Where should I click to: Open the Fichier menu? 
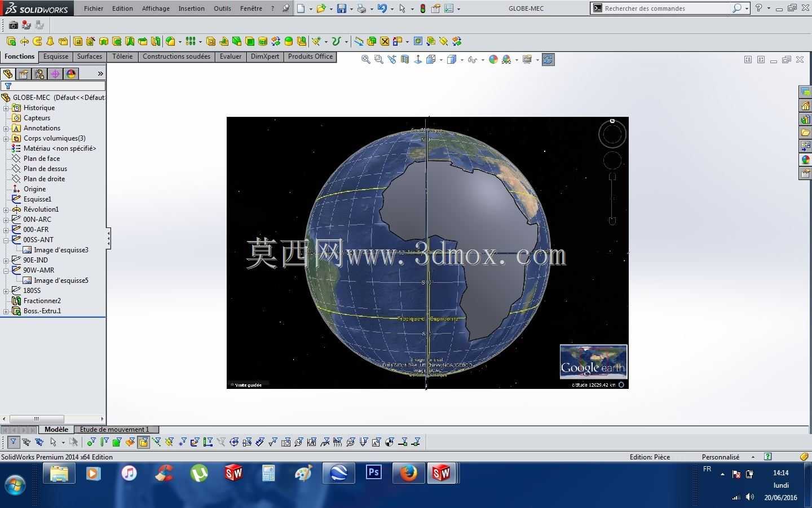94,8
